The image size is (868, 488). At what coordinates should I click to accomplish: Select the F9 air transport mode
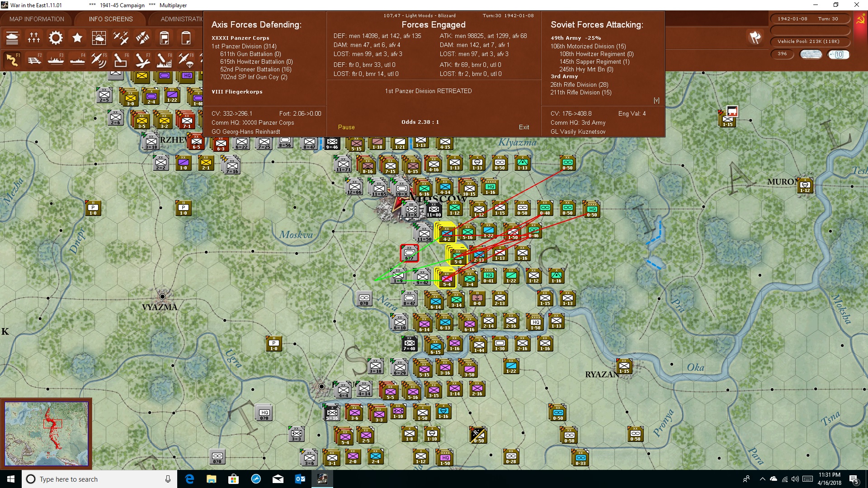point(186,60)
